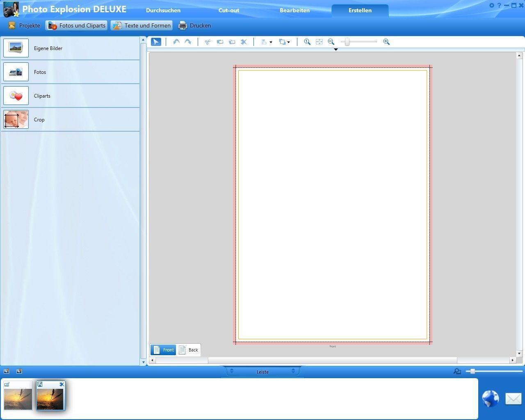Switch to the Front page view

coord(163,350)
